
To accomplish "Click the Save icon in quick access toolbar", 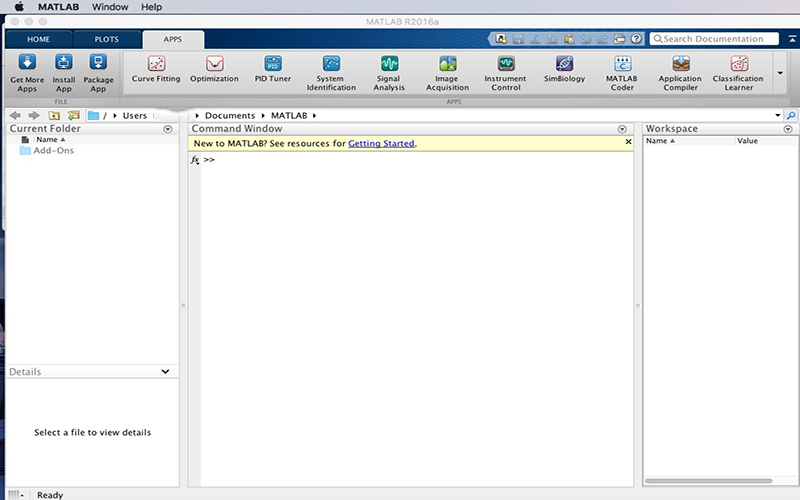I will (x=518, y=39).
